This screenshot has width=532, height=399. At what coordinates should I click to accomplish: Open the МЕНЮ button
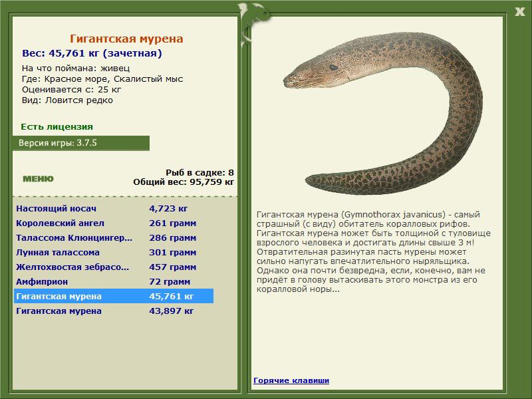point(38,179)
